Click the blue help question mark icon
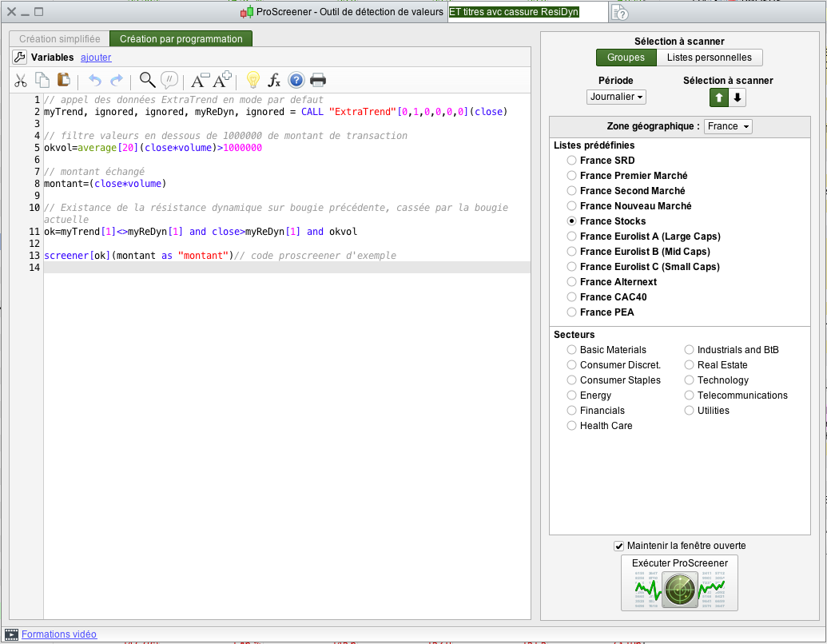Screen dimensions: 827x644 [x=296, y=80]
